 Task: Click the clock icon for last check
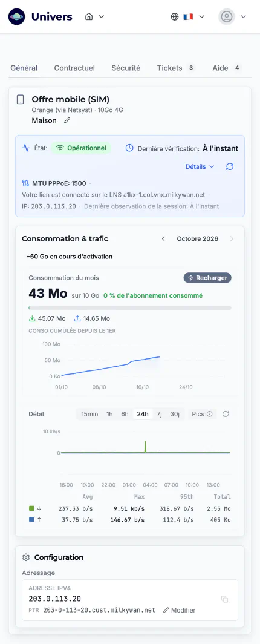pos(129,148)
